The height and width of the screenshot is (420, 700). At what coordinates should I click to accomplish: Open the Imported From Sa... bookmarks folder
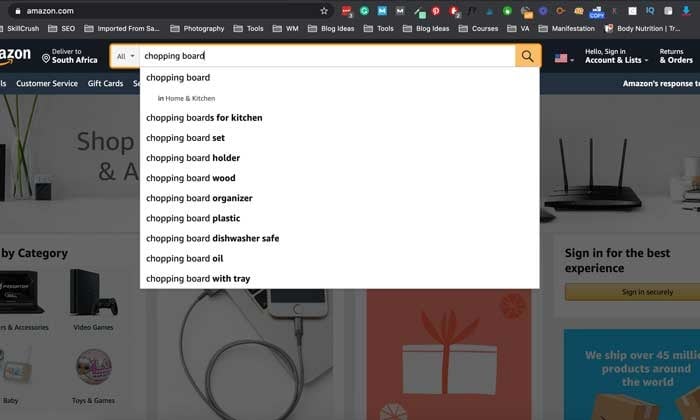122,29
